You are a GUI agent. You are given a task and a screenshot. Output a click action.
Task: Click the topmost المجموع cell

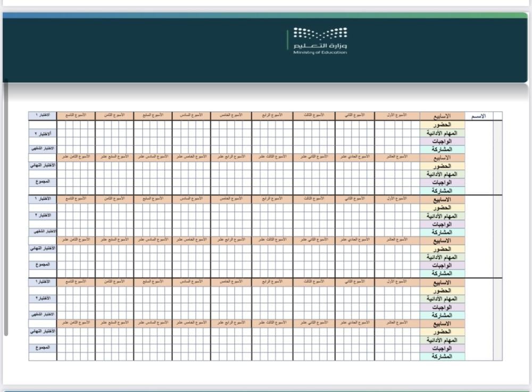pos(43,181)
